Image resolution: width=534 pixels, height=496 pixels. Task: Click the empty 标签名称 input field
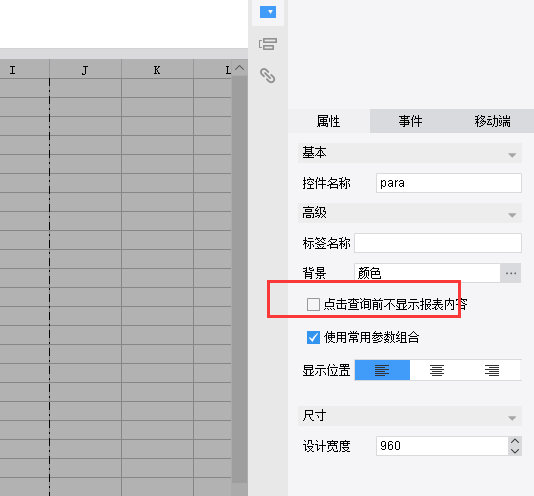(438, 243)
